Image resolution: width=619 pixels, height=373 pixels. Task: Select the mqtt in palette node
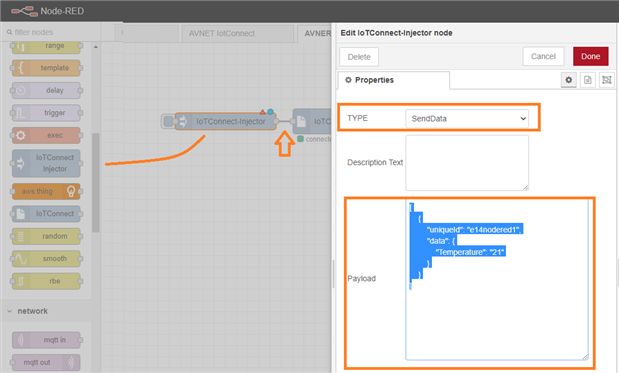tap(47, 340)
